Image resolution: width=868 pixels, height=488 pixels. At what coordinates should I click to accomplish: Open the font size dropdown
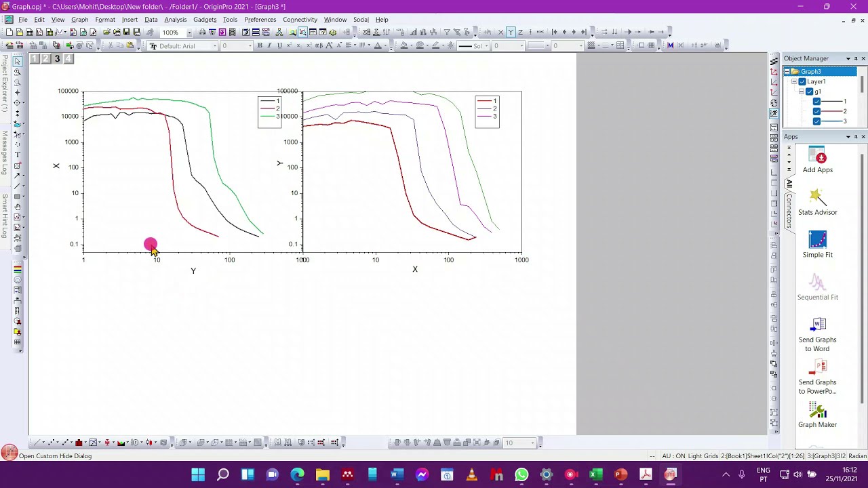pyautogui.click(x=249, y=46)
